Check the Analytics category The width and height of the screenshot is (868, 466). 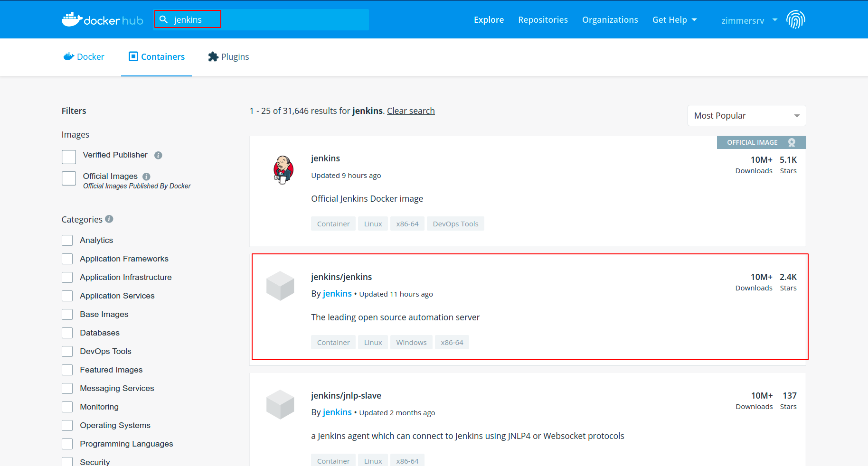coord(67,240)
